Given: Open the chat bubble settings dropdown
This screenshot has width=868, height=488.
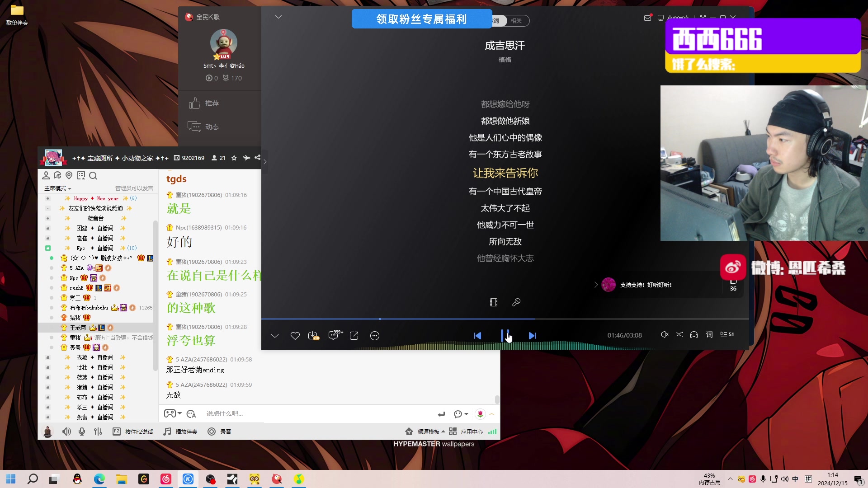Looking at the screenshot, I should [461, 414].
